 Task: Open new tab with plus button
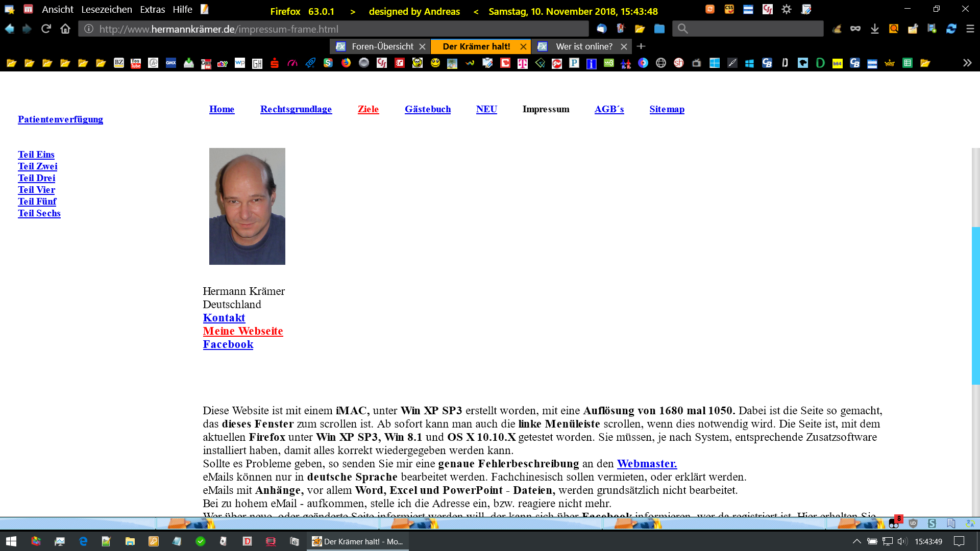tap(641, 46)
